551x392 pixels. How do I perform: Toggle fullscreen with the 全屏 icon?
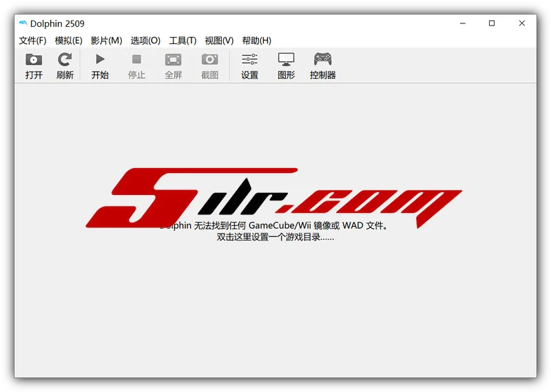coord(174,60)
